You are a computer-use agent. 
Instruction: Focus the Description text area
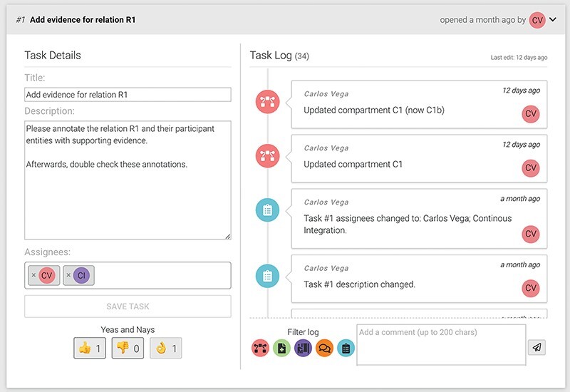pos(128,180)
